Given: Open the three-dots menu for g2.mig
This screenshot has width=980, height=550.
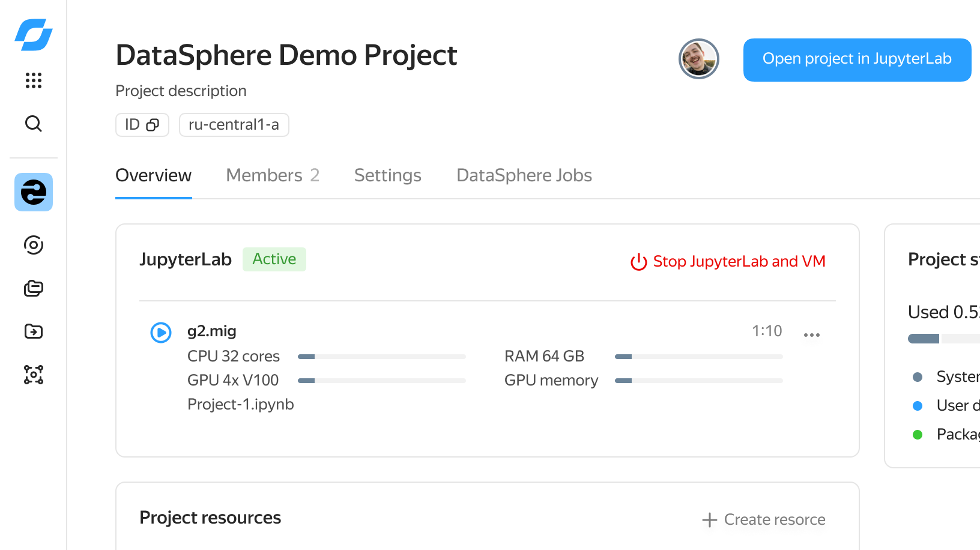Looking at the screenshot, I should tap(812, 335).
